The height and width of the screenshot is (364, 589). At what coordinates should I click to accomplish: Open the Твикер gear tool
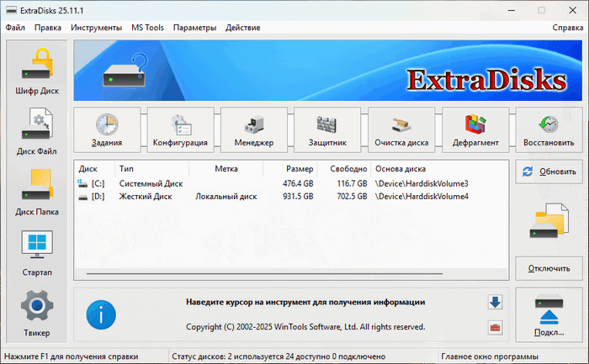click(37, 314)
